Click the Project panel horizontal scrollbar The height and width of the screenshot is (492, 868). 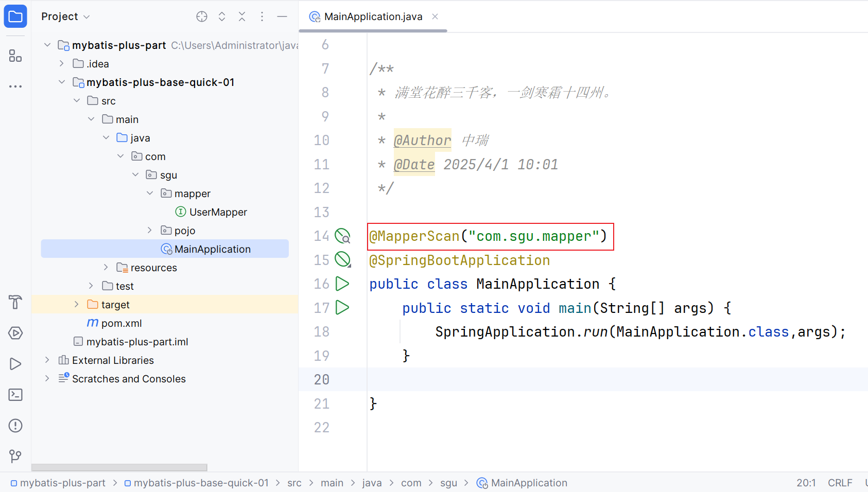pos(119,467)
